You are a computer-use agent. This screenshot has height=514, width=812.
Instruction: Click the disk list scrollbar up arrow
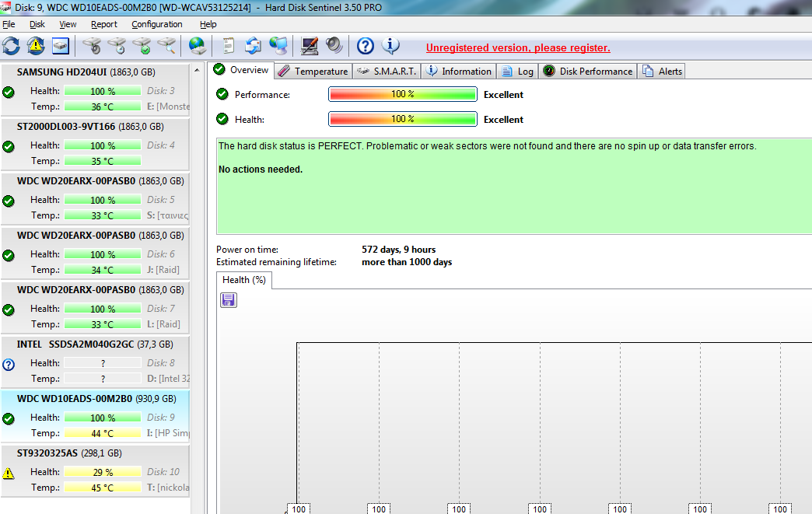197,70
